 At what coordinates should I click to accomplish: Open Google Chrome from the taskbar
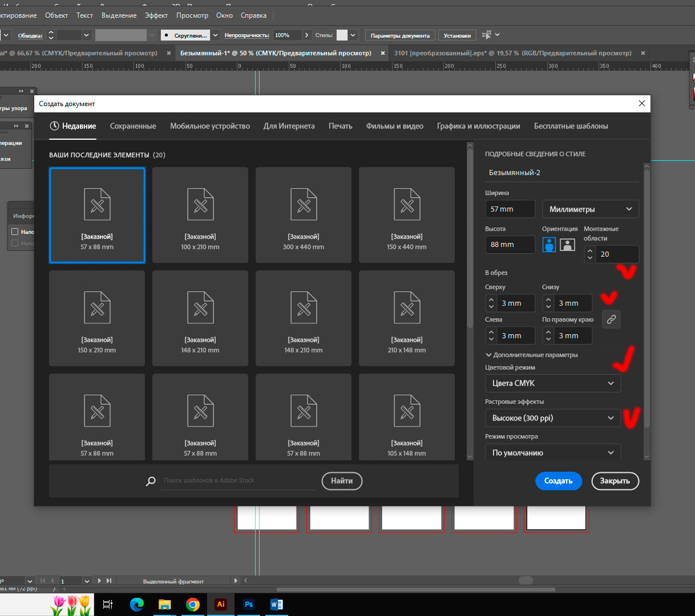pos(193,605)
